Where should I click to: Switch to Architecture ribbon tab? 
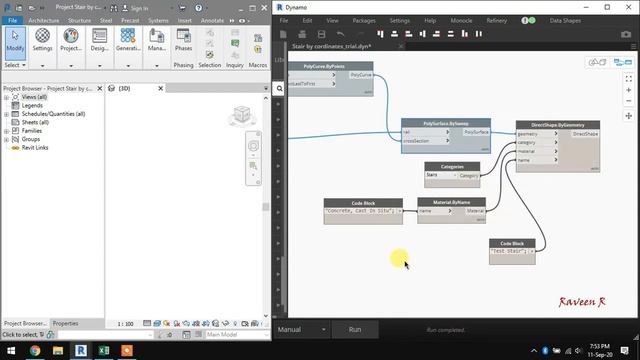coord(44,20)
